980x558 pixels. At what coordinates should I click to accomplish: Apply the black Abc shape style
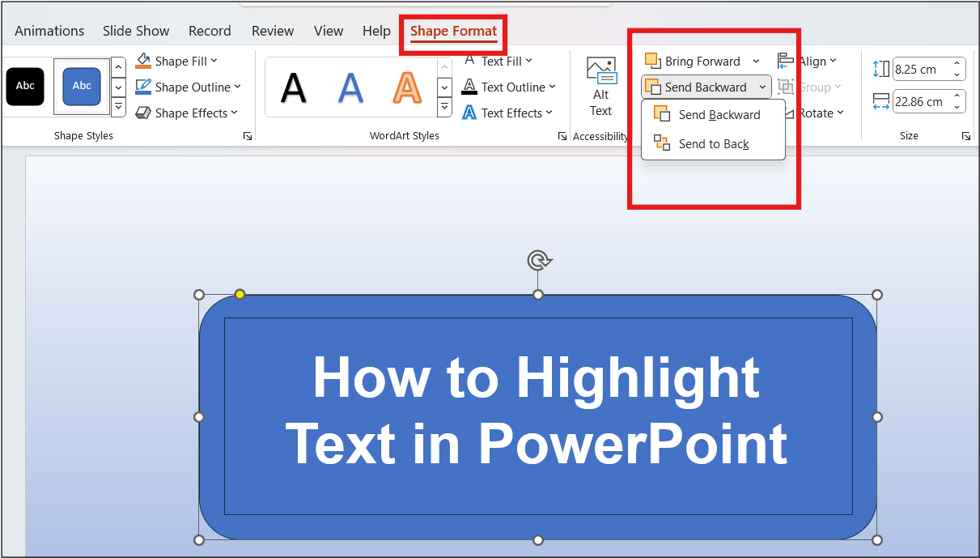click(25, 86)
